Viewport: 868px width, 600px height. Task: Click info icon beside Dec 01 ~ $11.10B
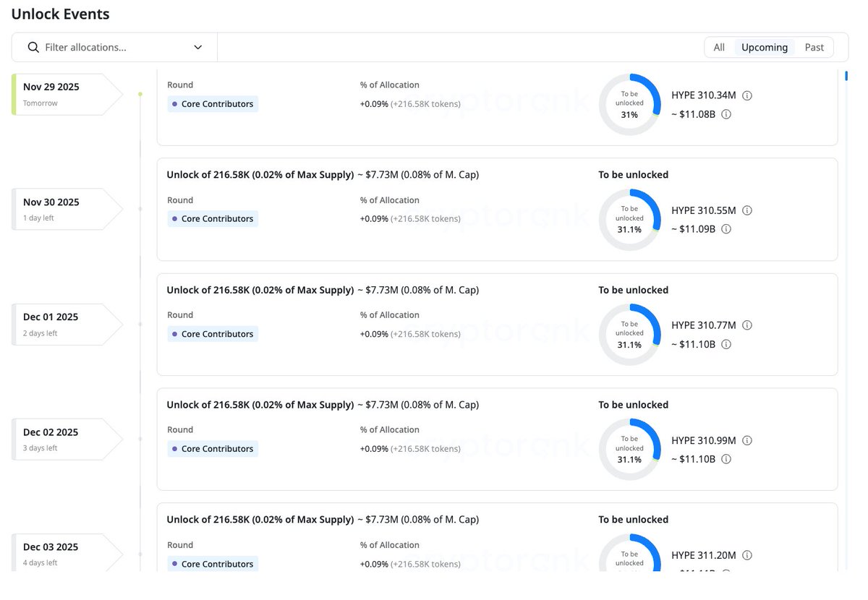point(726,344)
